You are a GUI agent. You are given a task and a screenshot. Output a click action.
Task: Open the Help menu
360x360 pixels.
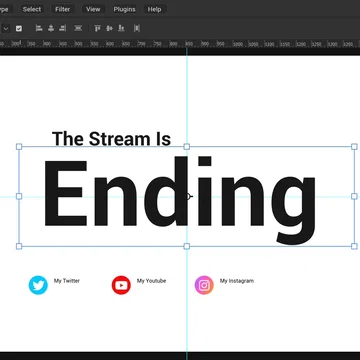click(154, 9)
